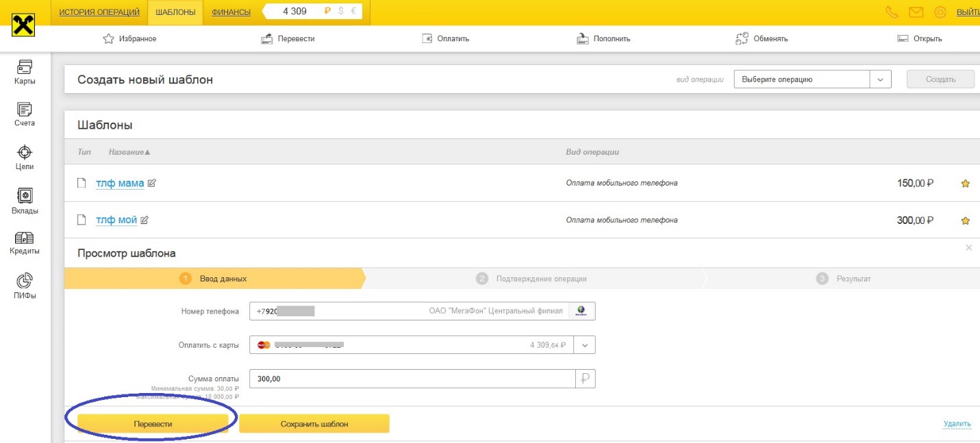The width and height of the screenshot is (980, 443).
Task: Click the Избранное star icon
Action: [x=108, y=39]
